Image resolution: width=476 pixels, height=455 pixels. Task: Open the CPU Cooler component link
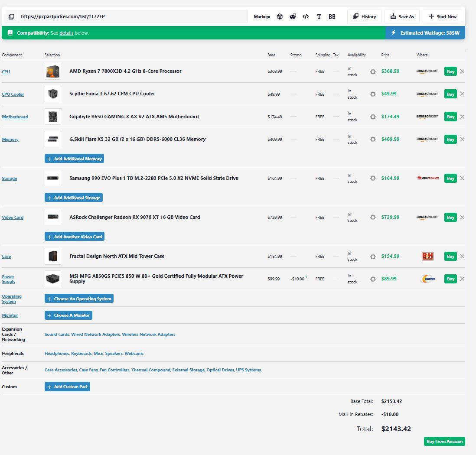point(13,94)
